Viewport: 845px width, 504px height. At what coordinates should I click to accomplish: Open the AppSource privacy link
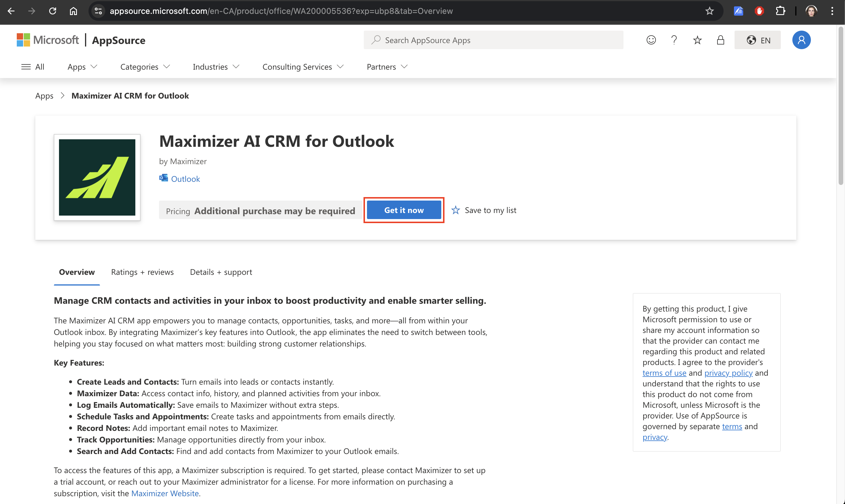(x=654, y=437)
